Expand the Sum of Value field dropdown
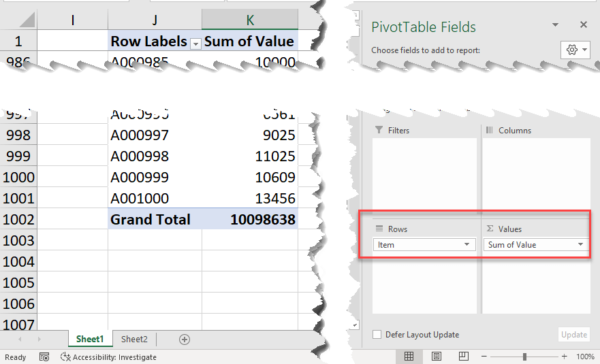 point(580,245)
